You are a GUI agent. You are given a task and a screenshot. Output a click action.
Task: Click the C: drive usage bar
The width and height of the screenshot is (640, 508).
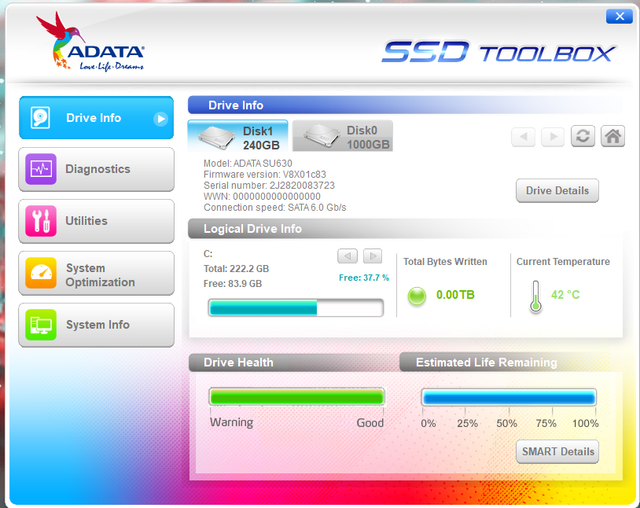(x=296, y=308)
